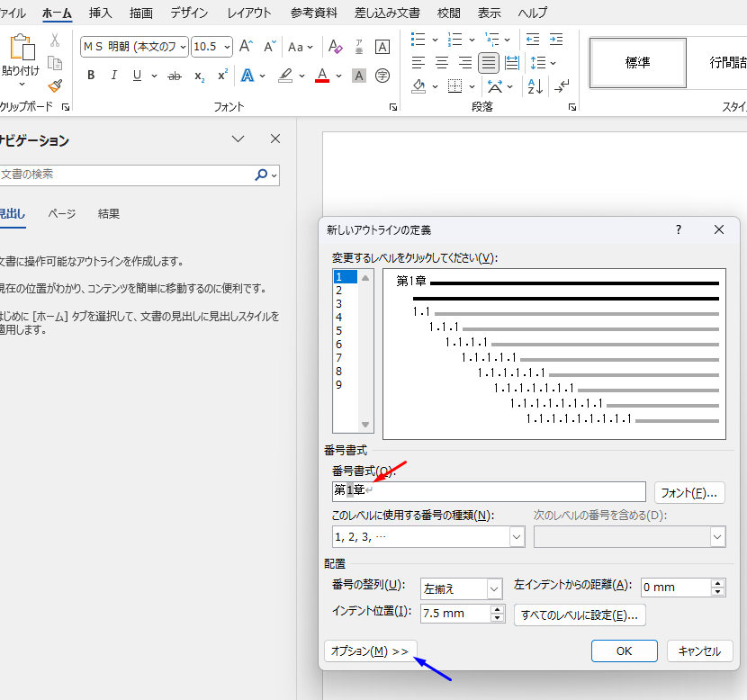Expand the Navigation pane options chevron

coord(238,139)
